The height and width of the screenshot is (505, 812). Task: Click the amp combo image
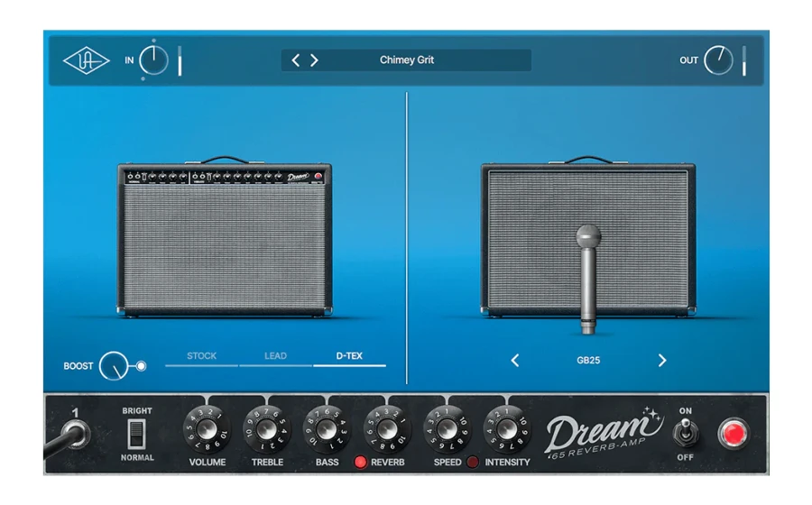pos(225,236)
